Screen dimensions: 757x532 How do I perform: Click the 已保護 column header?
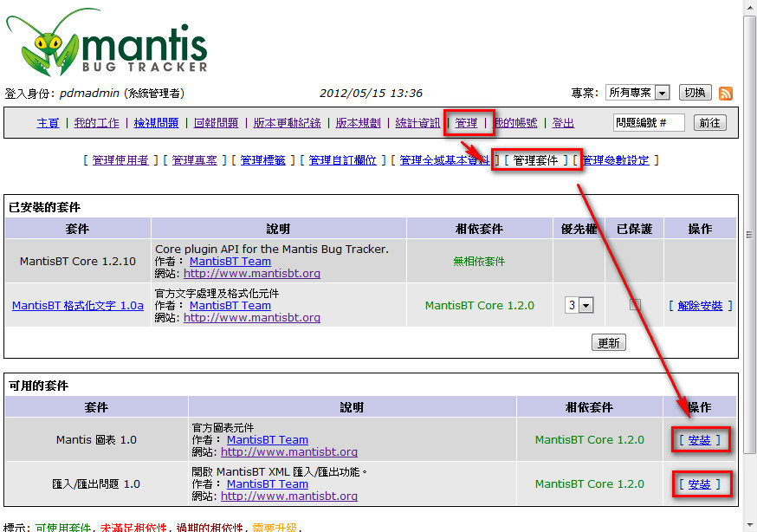634,229
